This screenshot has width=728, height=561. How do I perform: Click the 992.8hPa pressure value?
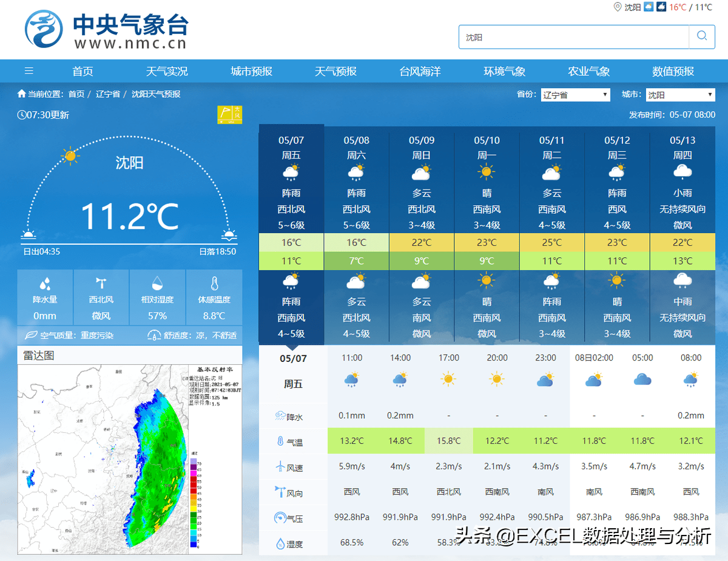click(x=352, y=517)
